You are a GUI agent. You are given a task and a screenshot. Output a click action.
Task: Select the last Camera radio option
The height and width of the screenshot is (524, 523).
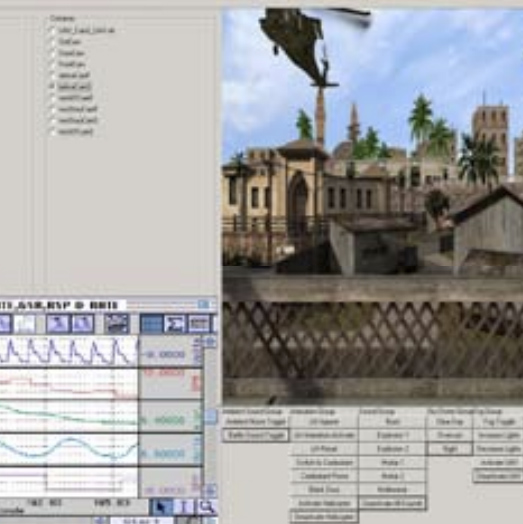(x=52, y=131)
